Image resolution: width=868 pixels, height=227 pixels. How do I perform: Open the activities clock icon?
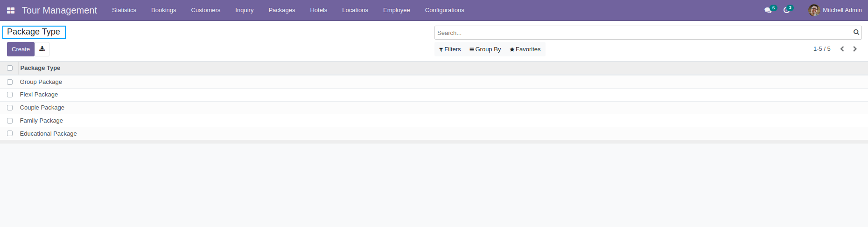point(787,10)
